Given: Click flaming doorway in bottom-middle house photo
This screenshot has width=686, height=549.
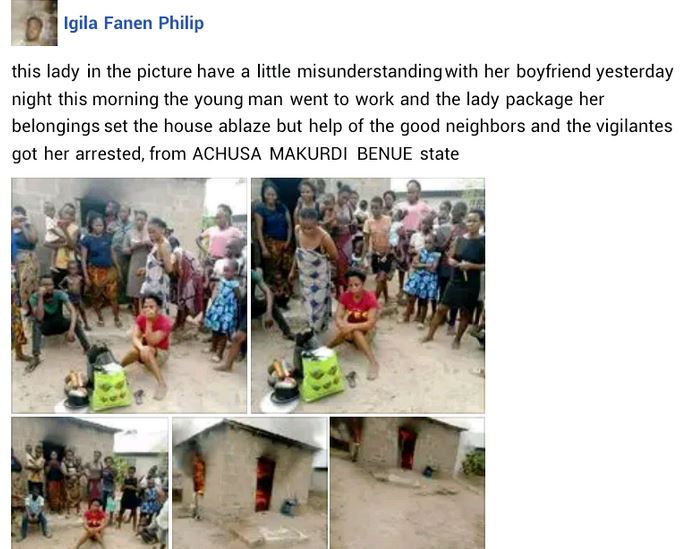Looking at the screenshot, I should [265, 483].
